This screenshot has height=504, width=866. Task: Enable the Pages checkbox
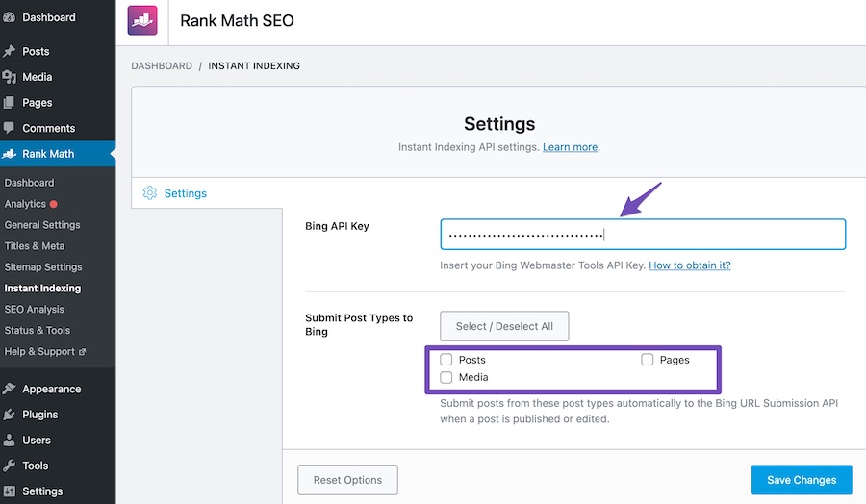point(648,360)
